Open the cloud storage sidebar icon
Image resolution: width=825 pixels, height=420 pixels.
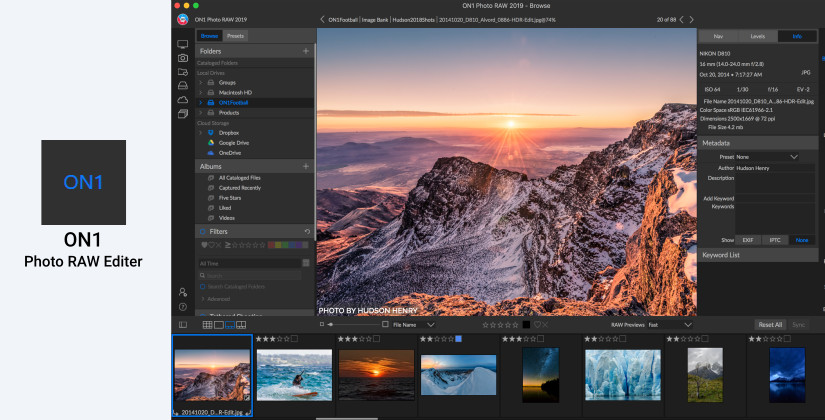[x=183, y=100]
